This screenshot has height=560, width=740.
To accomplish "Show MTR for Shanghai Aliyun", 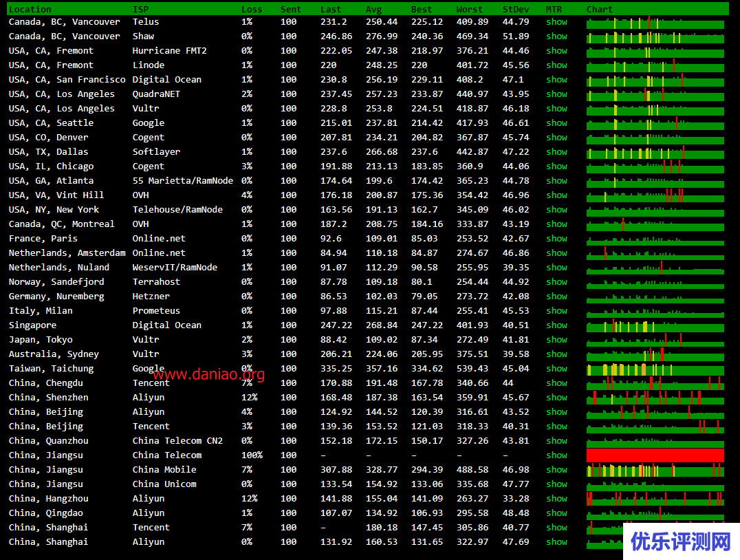I will click(556, 542).
